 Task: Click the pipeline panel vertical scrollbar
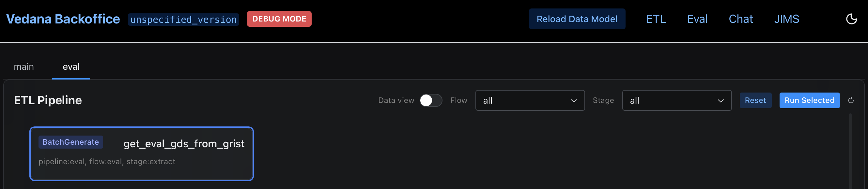[x=850, y=151]
